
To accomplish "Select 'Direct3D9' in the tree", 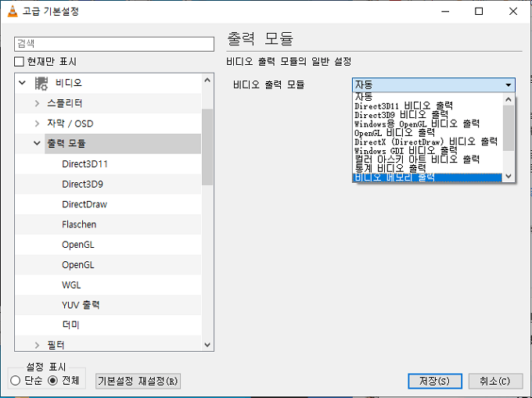I will point(82,184).
